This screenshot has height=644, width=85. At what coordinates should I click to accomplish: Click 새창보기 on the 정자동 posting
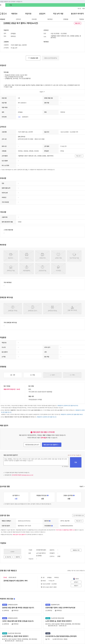[x=76, y=586]
